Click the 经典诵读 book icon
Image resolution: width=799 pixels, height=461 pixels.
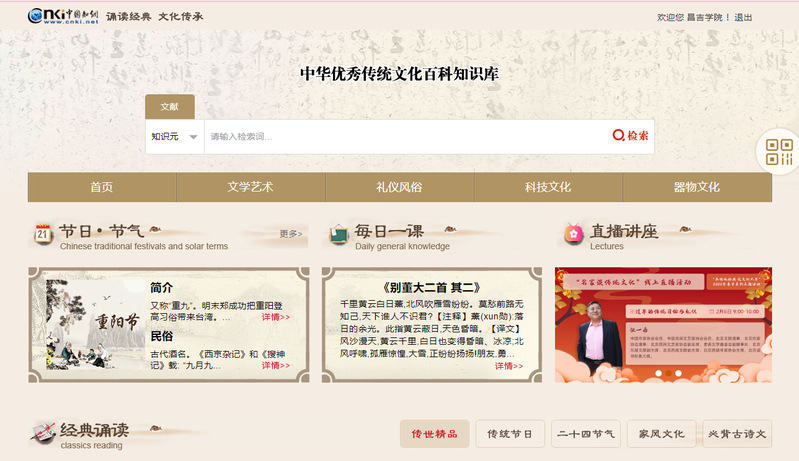43,432
